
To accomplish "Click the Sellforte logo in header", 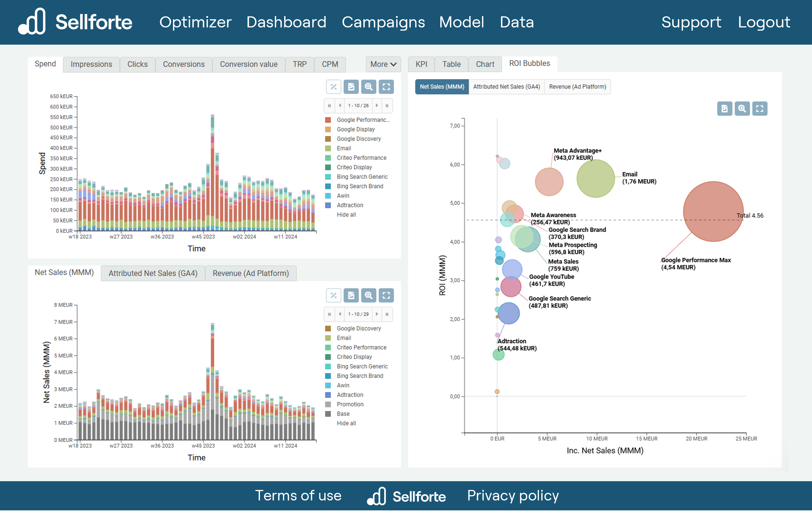I will (x=75, y=22).
